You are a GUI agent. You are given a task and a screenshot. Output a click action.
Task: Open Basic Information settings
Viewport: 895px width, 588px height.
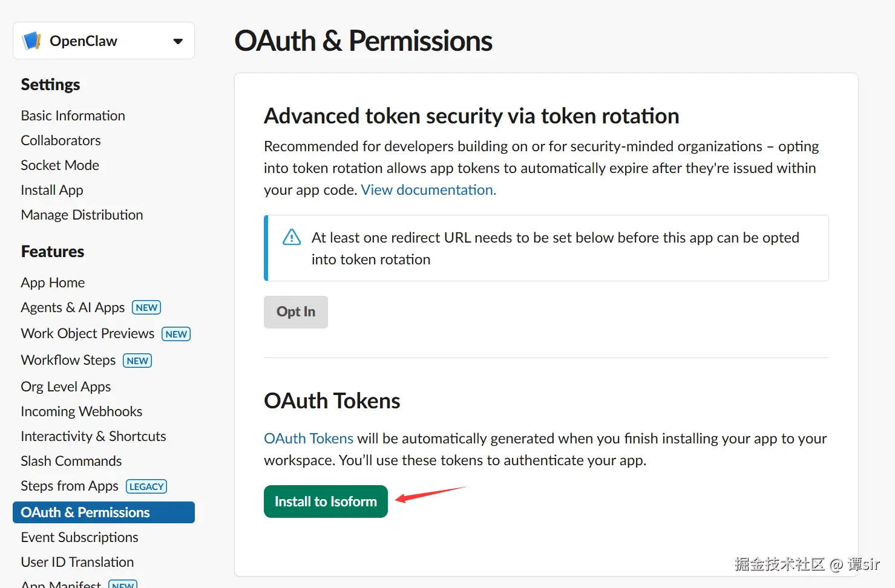point(73,116)
